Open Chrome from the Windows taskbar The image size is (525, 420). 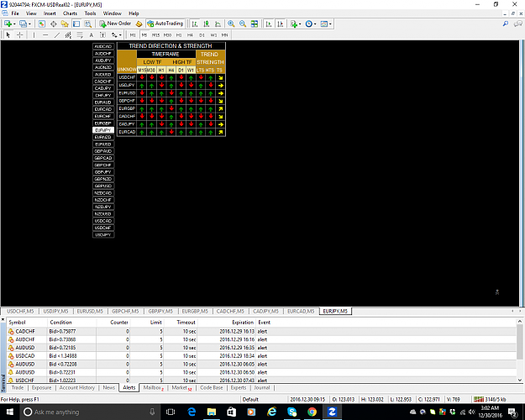coord(312,412)
